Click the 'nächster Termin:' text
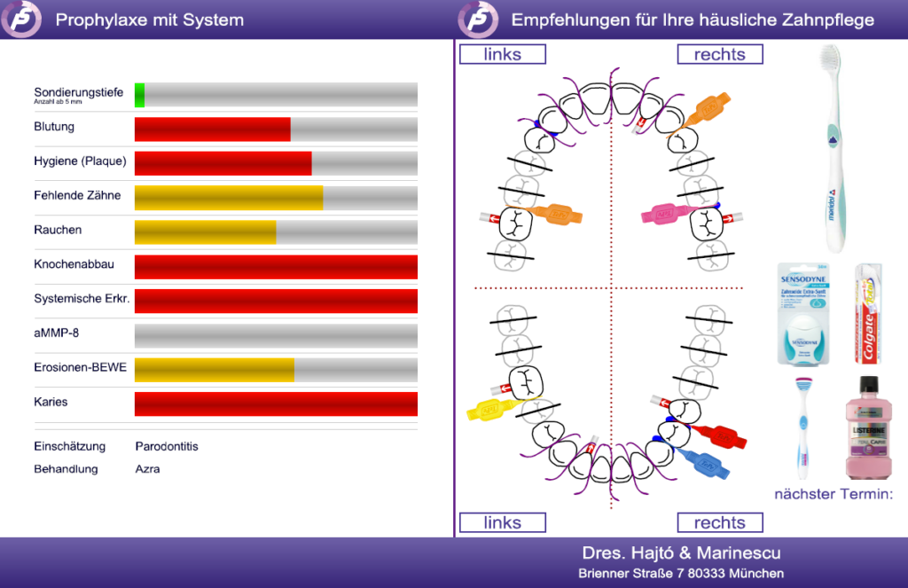The width and height of the screenshot is (908, 588). click(x=834, y=494)
